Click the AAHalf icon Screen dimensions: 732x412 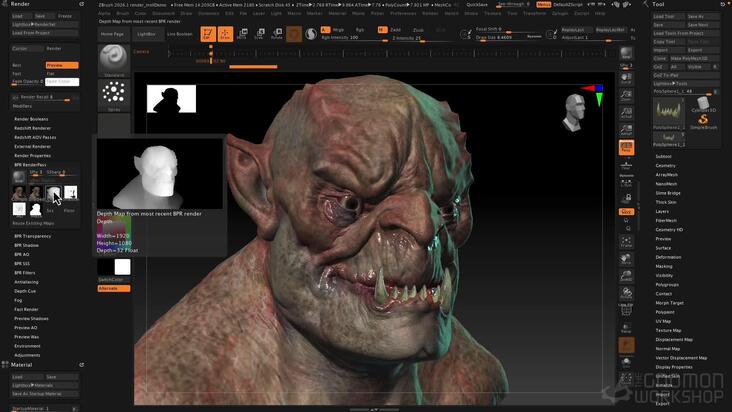coord(626,130)
